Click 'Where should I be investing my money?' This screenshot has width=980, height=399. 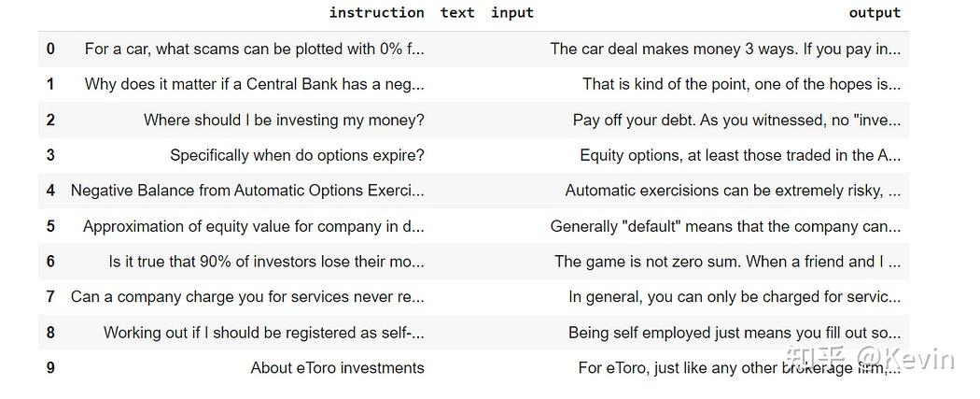[x=284, y=120]
